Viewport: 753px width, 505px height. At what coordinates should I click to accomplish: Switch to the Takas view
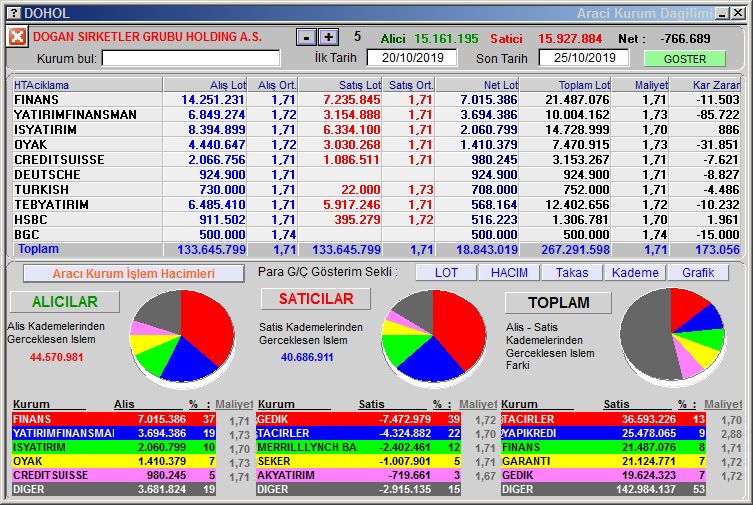572,273
